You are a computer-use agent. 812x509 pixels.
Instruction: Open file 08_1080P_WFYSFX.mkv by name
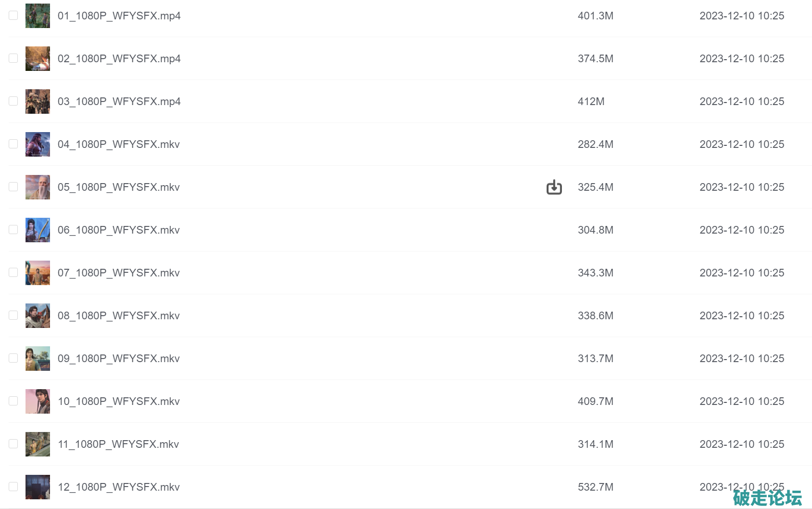point(118,316)
